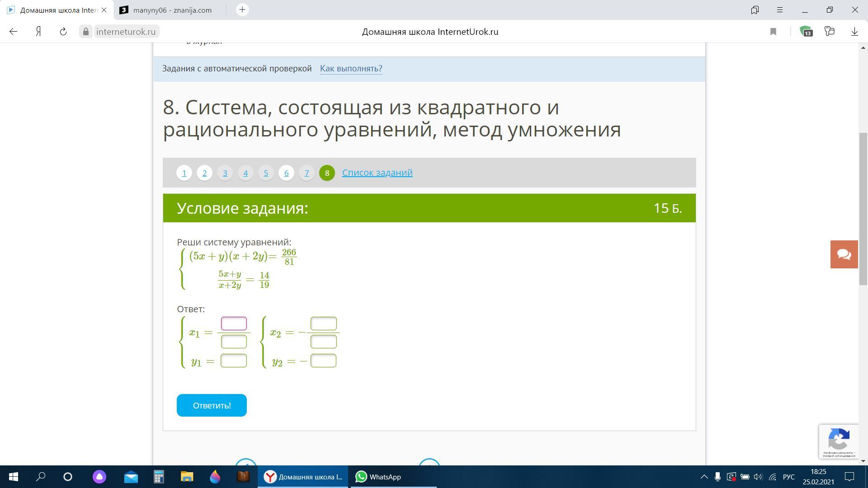Open the Список заданий link
Screen dimensions: 868x488
click(377, 173)
